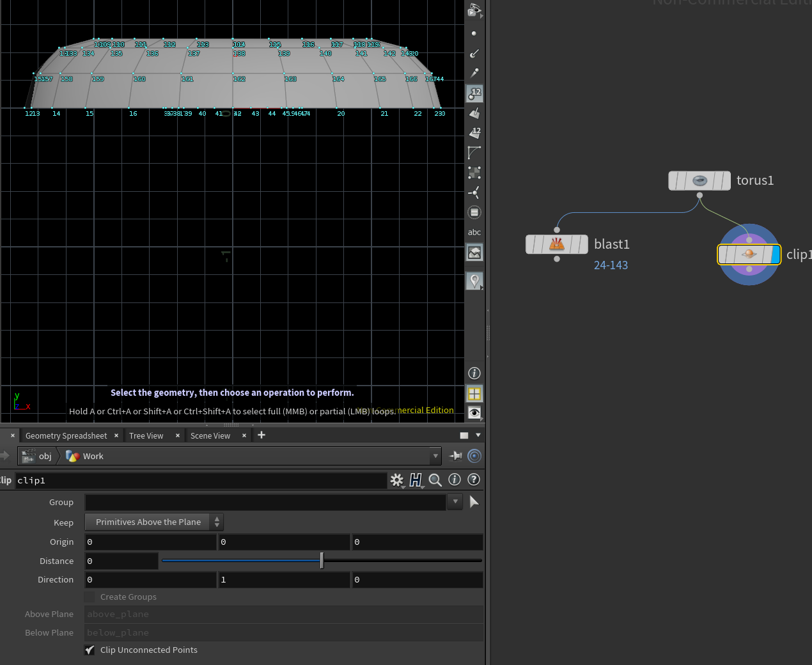This screenshot has width=812, height=665.
Task: Enable the Create Groups checkbox
Action: (90, 597)
